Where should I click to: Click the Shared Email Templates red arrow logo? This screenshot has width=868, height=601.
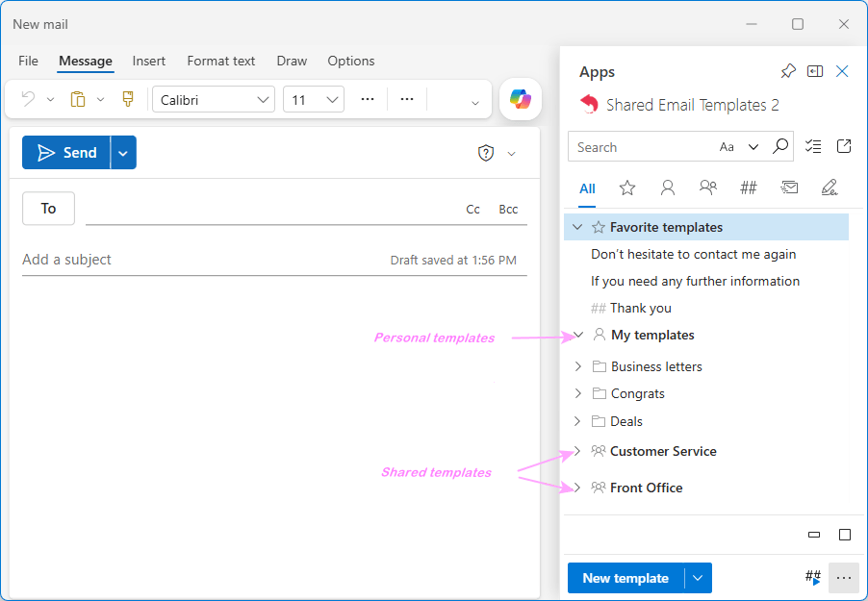point(589,104)
